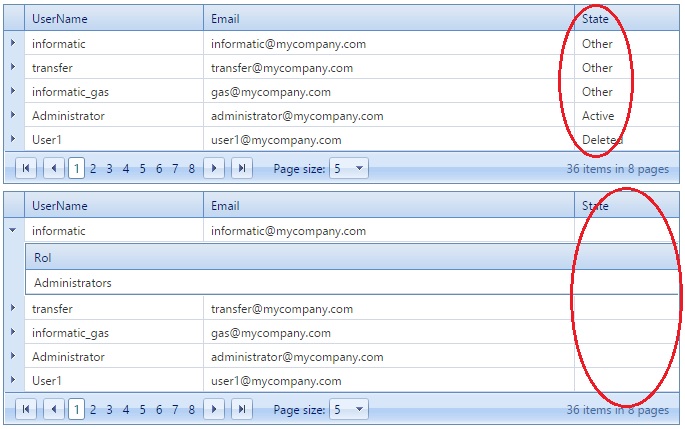This screenshot has height=429, width=685.
Task: Go to previous page in top grid pager
Action: pos(54,168)
